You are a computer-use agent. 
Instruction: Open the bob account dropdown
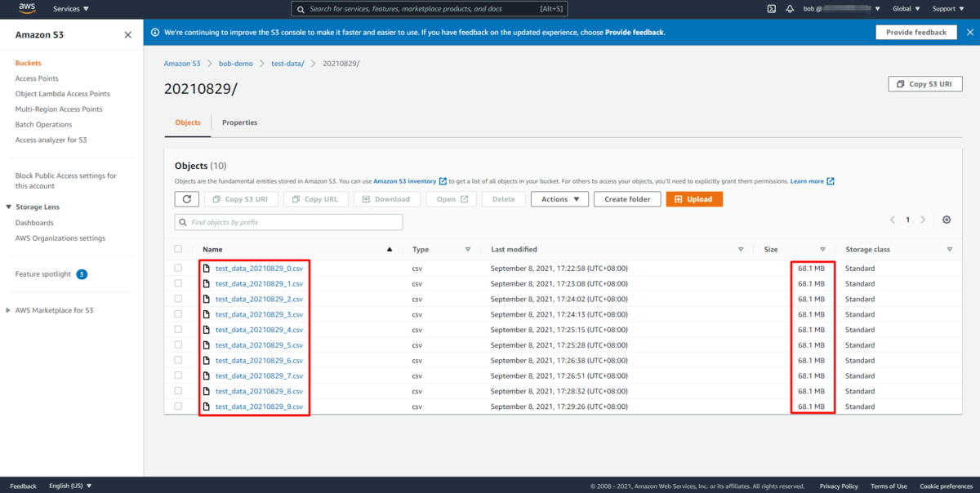pos(841,9)
